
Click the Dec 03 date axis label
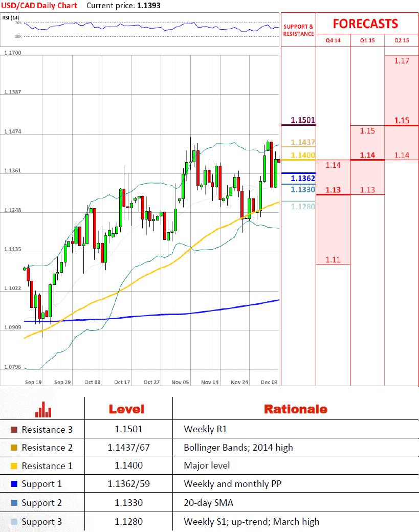(269, 382)
